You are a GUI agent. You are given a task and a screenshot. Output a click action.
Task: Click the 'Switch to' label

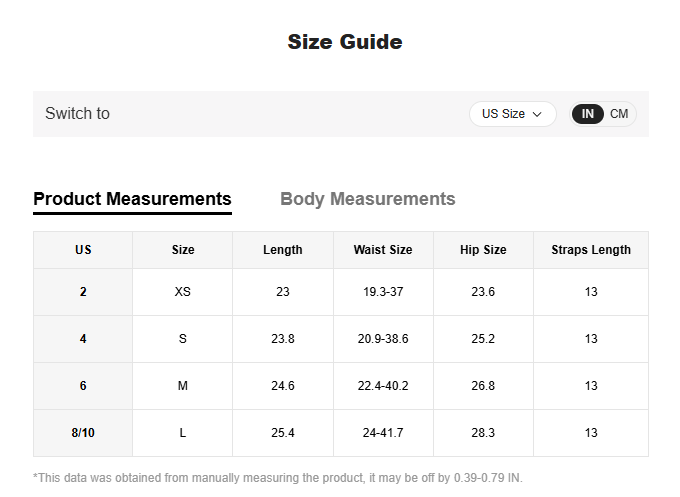pyautogui.click(x=77, y=114)
